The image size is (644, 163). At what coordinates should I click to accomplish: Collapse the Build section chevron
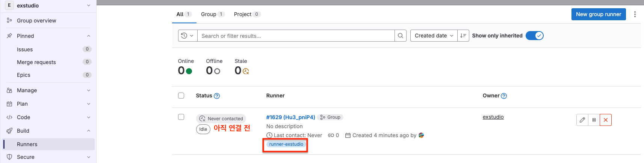(89, 131)
